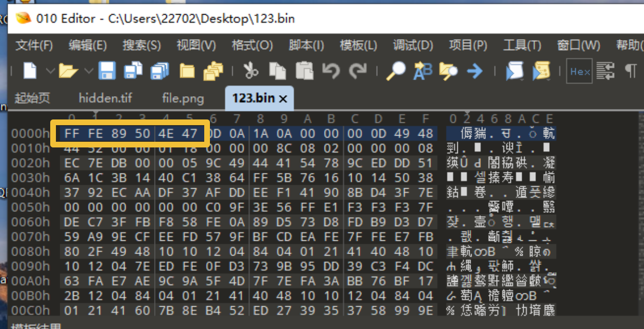Click byte CF in row 0070h
The height and width of the screenshot is (329, 644).
tap(143, 237)
